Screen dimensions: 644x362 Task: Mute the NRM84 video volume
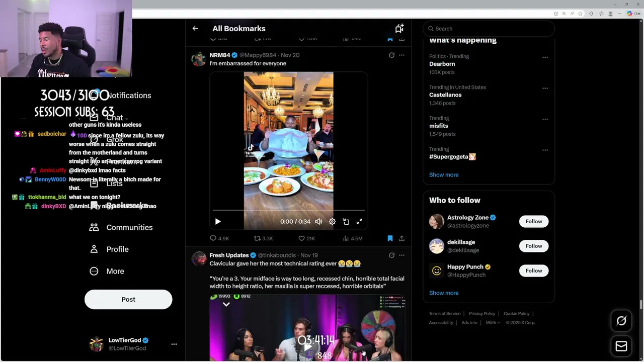[x=318, y=222]
